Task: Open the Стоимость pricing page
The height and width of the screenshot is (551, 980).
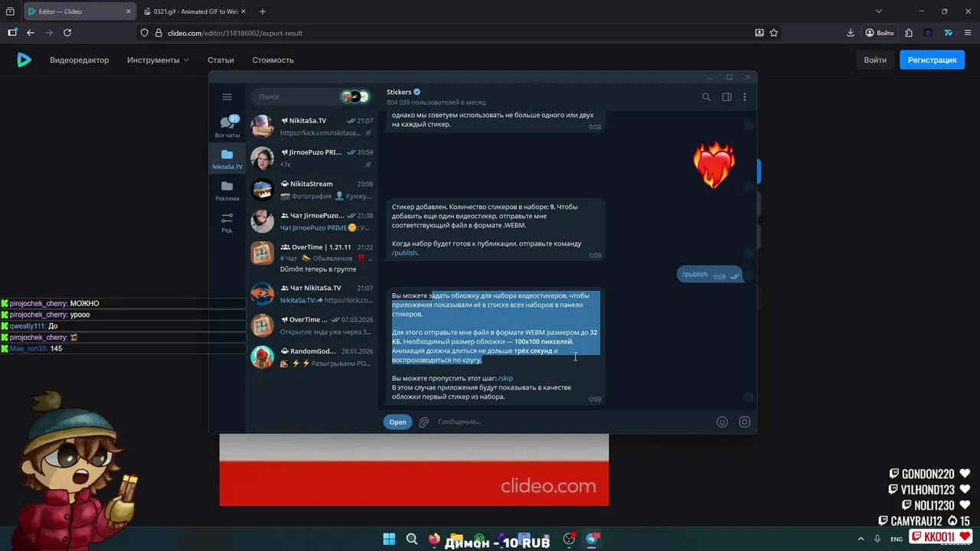Action: [273, 60]
